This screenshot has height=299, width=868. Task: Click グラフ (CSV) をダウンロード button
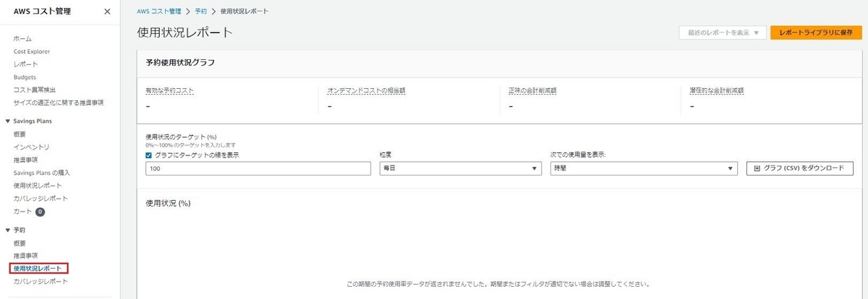point(800,168)
